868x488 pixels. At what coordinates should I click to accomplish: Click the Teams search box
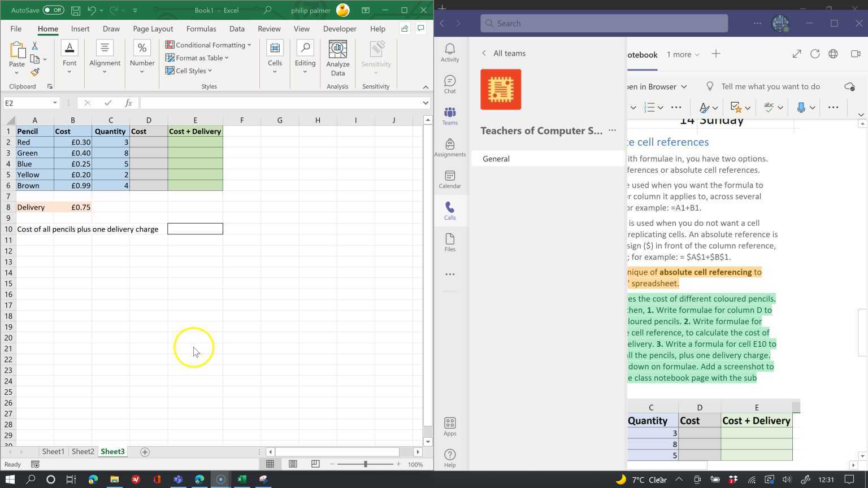point(604,23)
